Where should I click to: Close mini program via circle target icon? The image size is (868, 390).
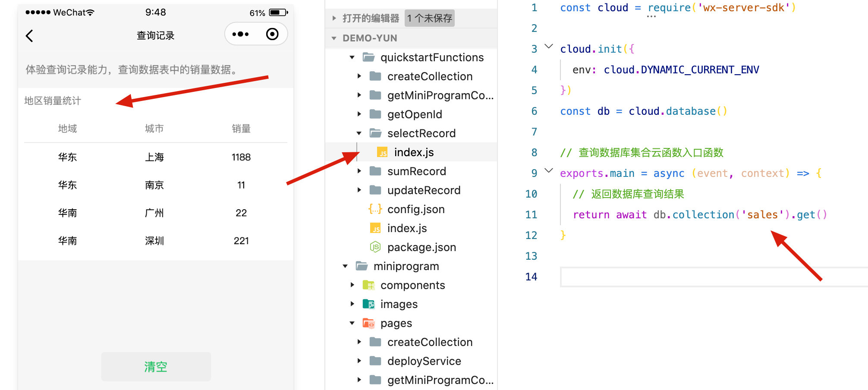click(x=272, y=34)
